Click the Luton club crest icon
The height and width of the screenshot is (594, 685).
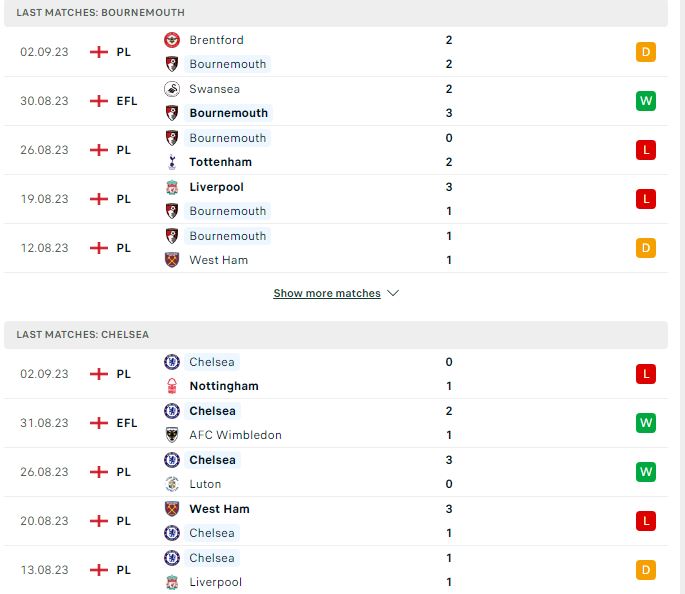coord(172,484)
